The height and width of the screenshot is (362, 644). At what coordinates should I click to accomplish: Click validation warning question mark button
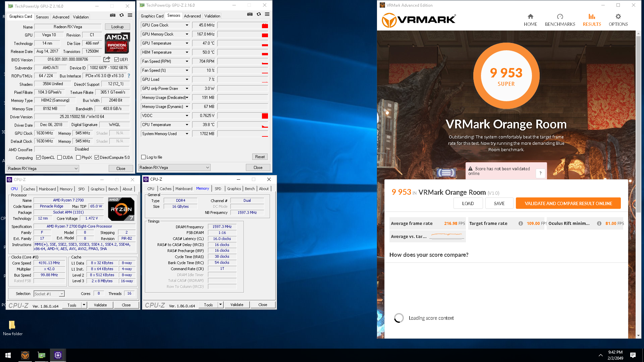pyautogui.click(x=540, y=173)
